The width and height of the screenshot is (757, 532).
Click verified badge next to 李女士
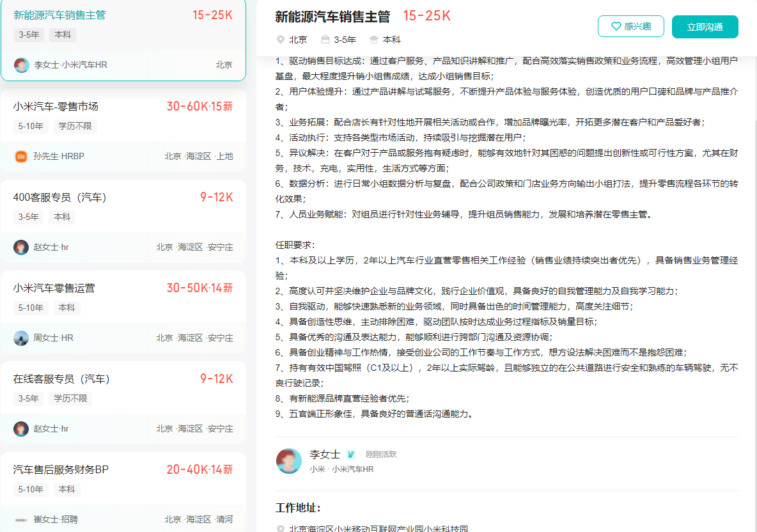351,454
